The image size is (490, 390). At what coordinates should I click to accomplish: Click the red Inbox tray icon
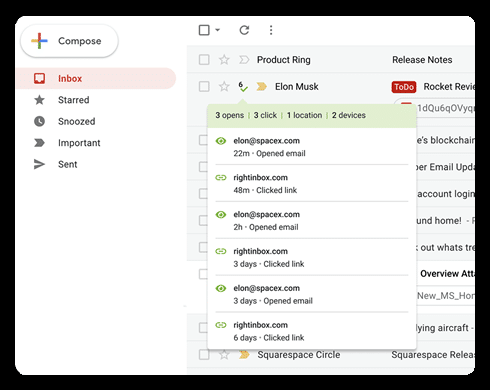pos(39,78)
